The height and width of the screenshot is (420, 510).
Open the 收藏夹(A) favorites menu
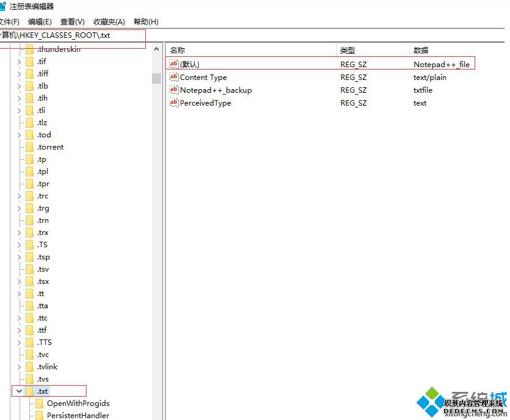[109, 22]
